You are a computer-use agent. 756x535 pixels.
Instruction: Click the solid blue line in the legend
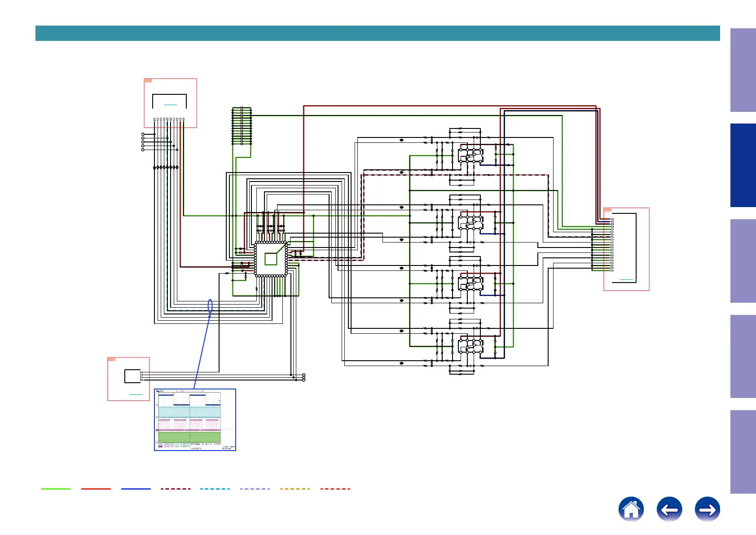coord(136,489)
